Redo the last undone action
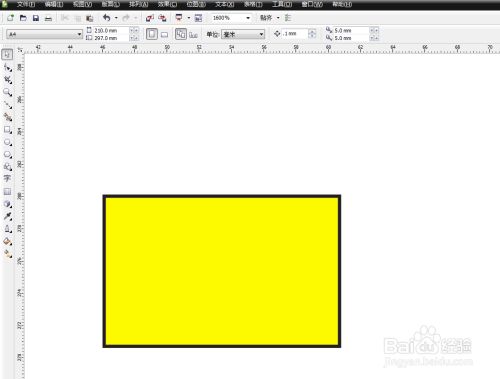 126,18
